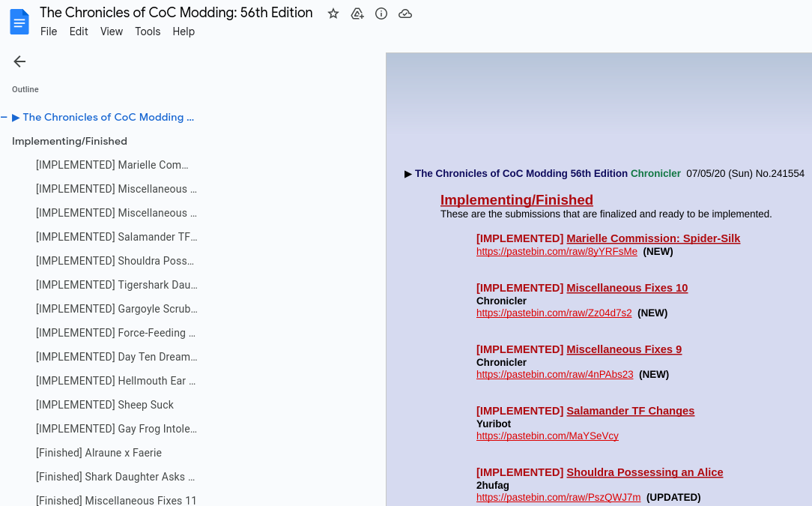
Task: Open the Edit menu
Action: click(x=79, y=31)
